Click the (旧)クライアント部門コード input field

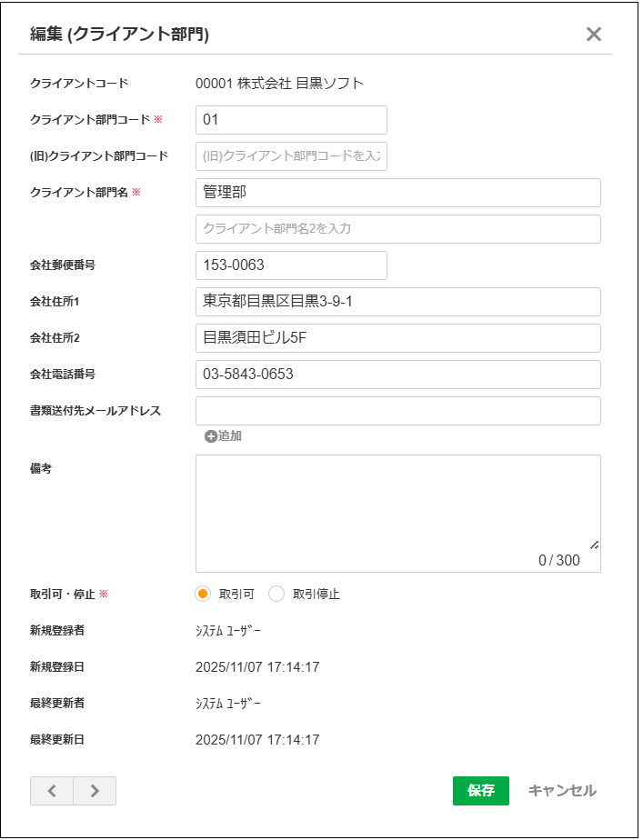[x=291, y=155]
